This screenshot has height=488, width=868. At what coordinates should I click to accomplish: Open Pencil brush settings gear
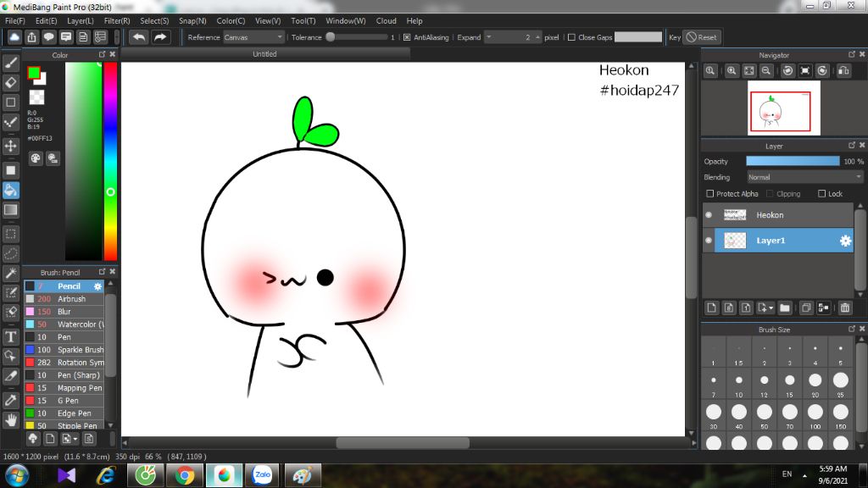pos(97,286)
